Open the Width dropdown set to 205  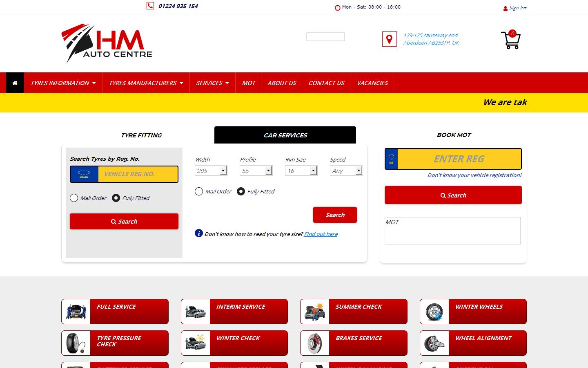click(211, 171)
